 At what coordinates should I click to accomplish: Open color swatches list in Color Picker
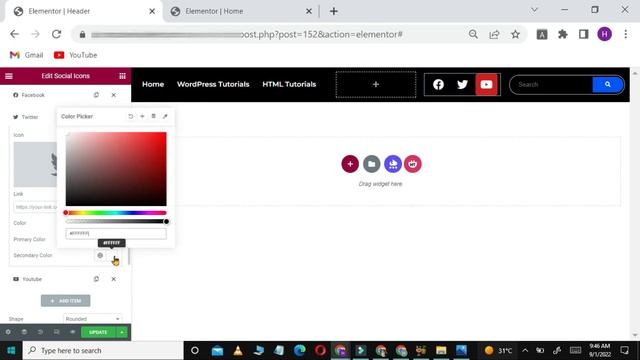click(x=153, y=116)
